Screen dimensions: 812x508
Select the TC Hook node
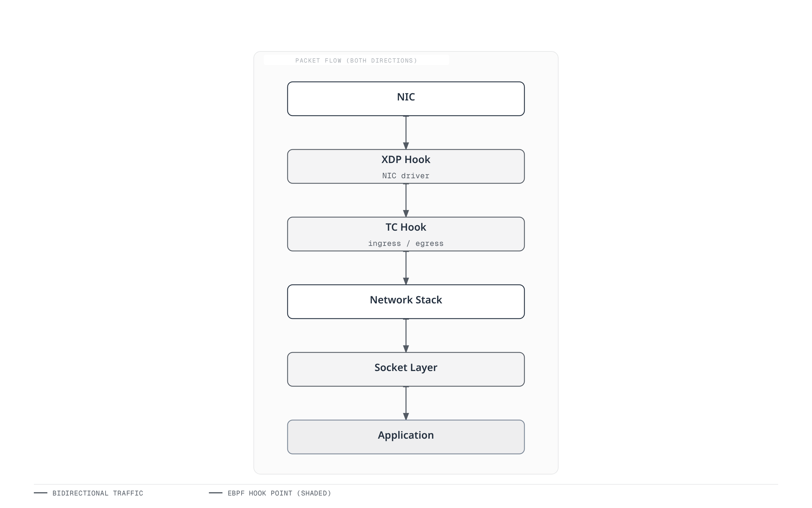click(406, 234)
